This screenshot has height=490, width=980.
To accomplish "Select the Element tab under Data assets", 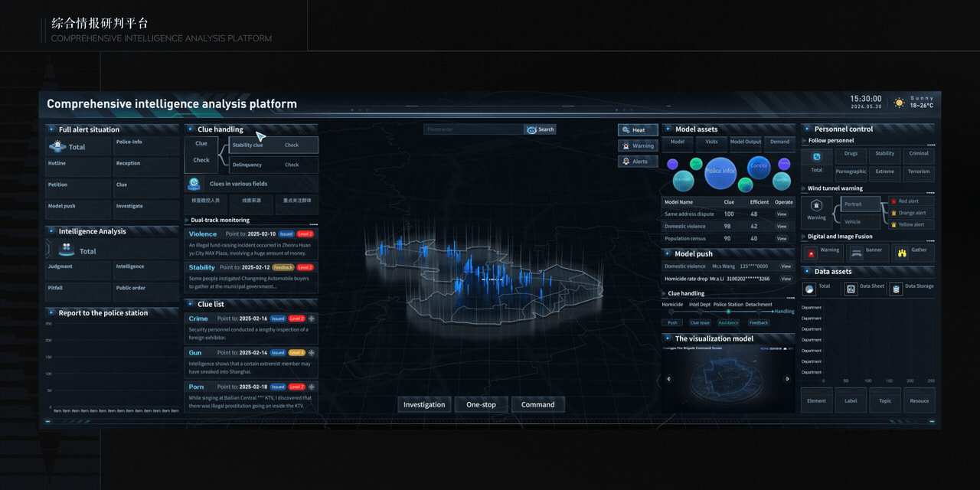I will [x=817, y=400].
